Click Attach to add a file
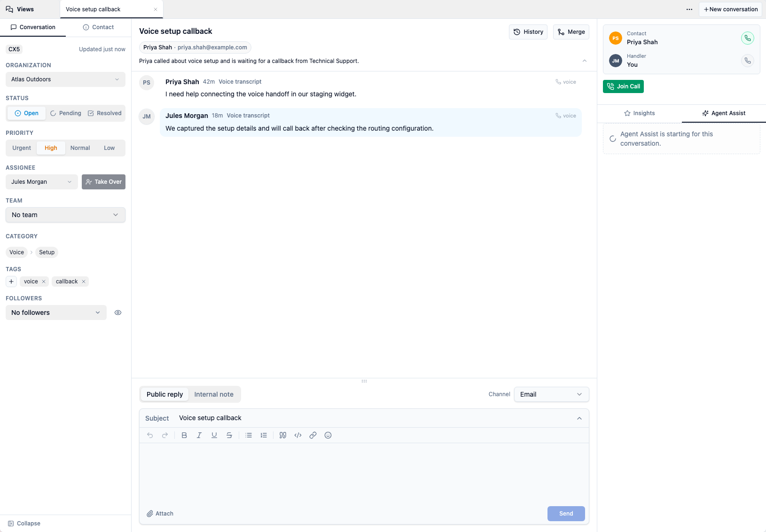Screen dimensions: 766x532 tap(160, 514)
